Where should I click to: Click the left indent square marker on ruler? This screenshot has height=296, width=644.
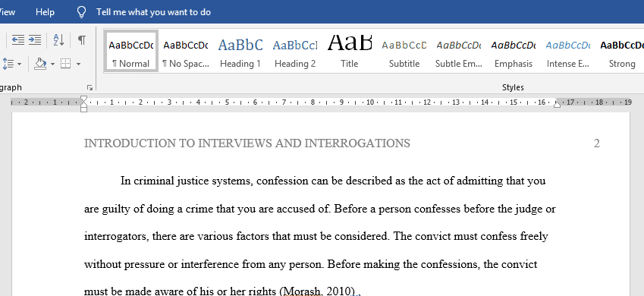(x=83, y=109)
